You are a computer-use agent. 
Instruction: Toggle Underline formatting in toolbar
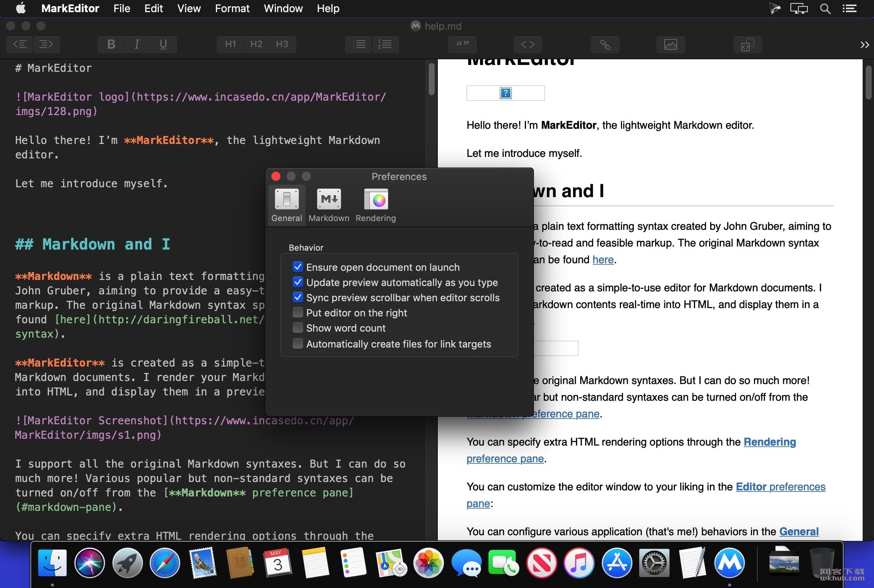pyautogui.click(x=163, y=44)
